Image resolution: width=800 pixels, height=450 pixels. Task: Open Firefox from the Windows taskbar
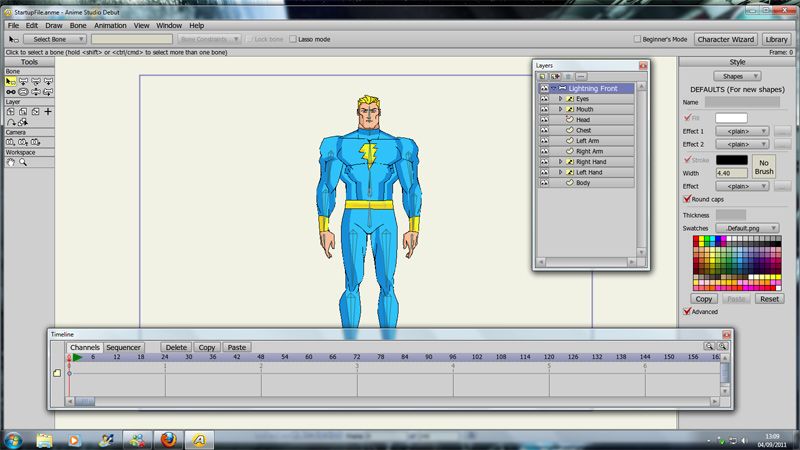(x=167, y=439)
